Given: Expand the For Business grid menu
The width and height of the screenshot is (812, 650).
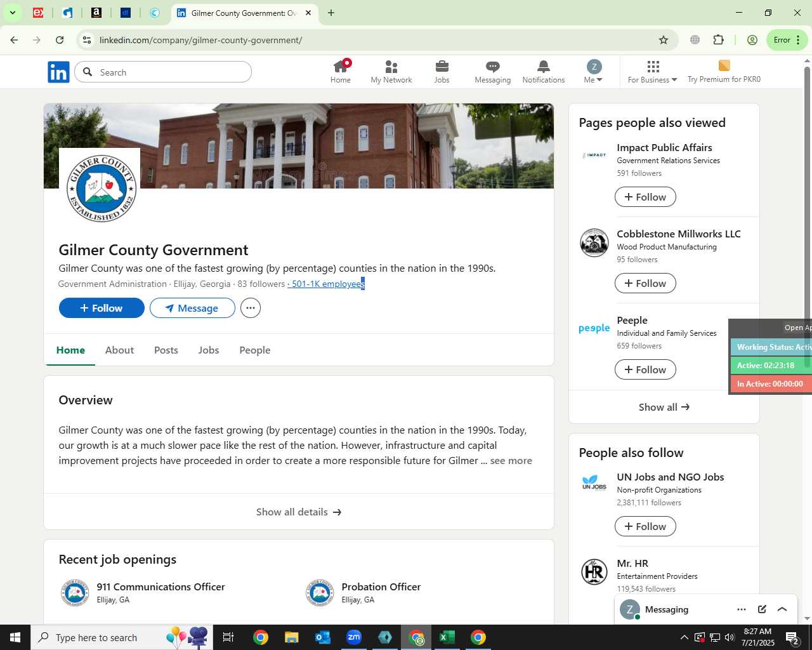Looking at the screenshot, I should tap(652, 72).
